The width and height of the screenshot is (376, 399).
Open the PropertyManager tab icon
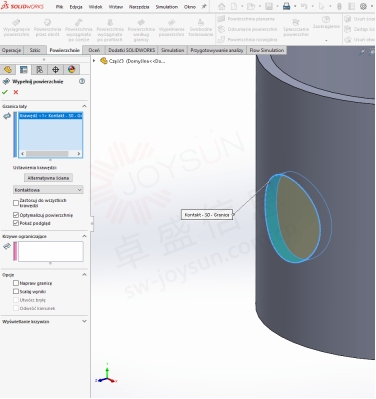point(23,69)
